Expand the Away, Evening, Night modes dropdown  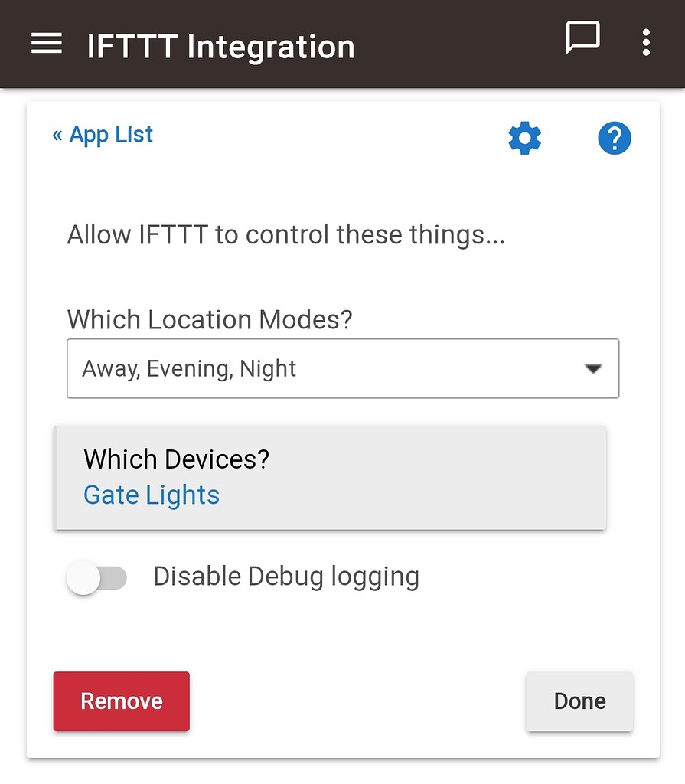343,369
